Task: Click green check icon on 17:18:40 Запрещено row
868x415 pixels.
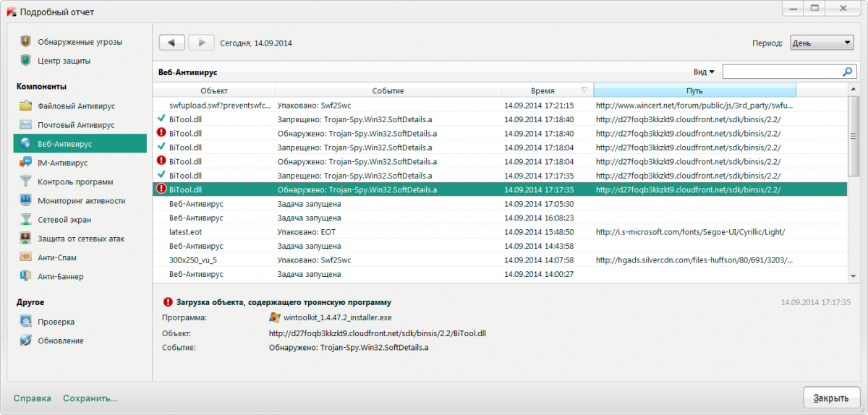Action: [x=161, y=119]
